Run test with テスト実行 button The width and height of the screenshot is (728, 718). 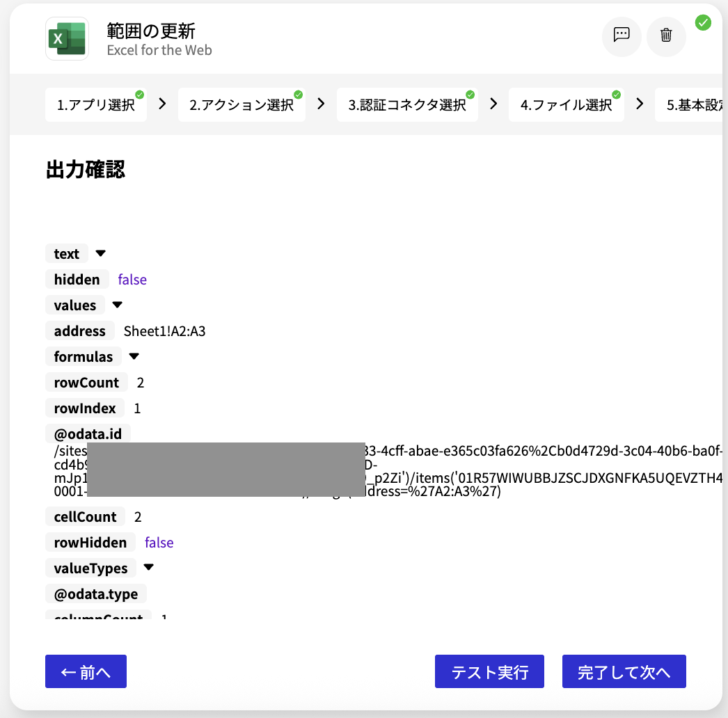[x=489, y=671]
